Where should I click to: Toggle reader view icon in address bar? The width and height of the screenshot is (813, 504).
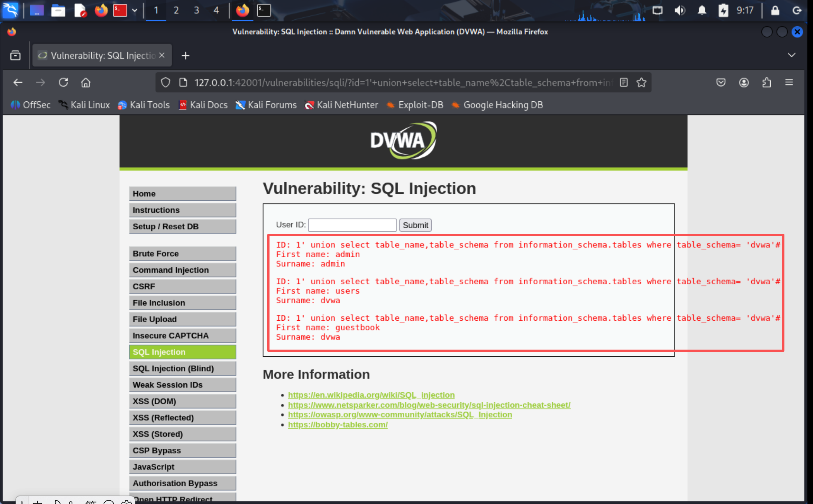(x=624, y=82)
